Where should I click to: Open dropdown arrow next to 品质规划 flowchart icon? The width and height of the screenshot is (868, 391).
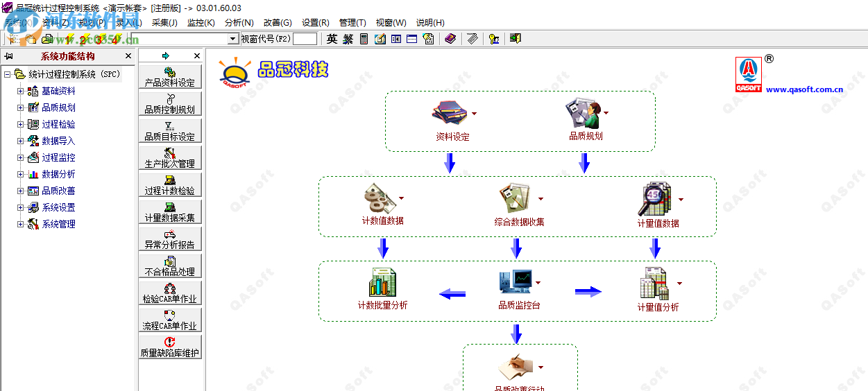pyautogui.click(x=606, y=113)
